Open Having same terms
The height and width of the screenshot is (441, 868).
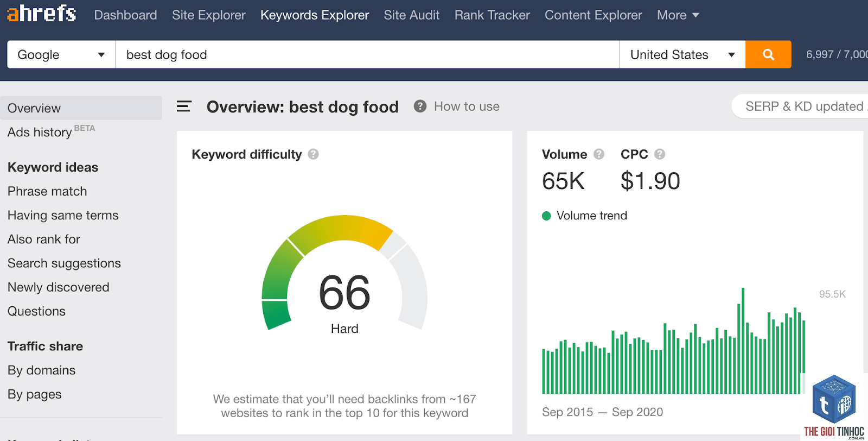(x=63, y=215)
